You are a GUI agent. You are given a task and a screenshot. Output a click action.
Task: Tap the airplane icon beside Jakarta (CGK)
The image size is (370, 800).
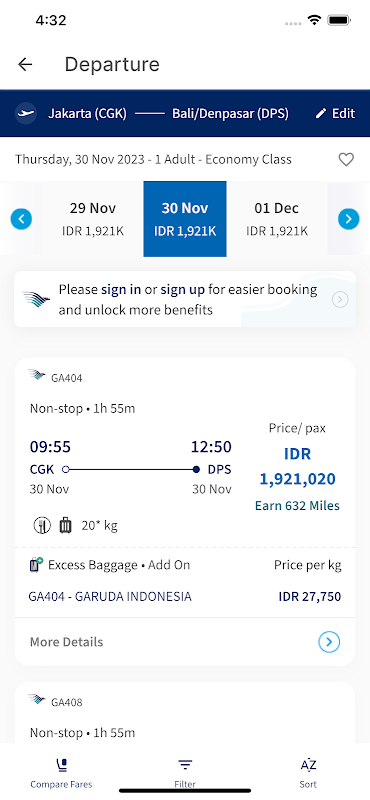[x=26, y=113]
